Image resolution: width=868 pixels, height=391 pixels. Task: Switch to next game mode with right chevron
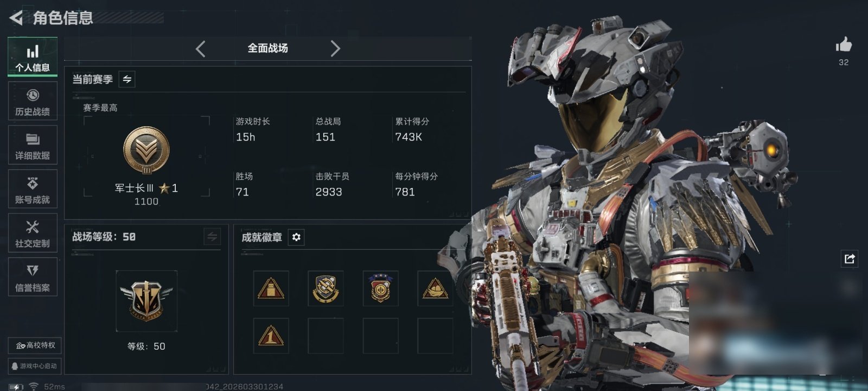pos(335,49)
